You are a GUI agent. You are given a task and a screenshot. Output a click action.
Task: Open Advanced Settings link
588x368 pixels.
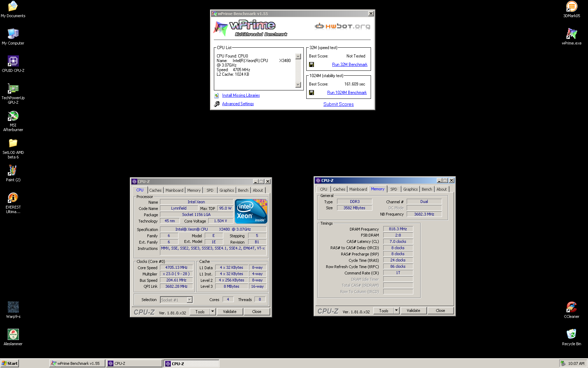pos(238,104)
